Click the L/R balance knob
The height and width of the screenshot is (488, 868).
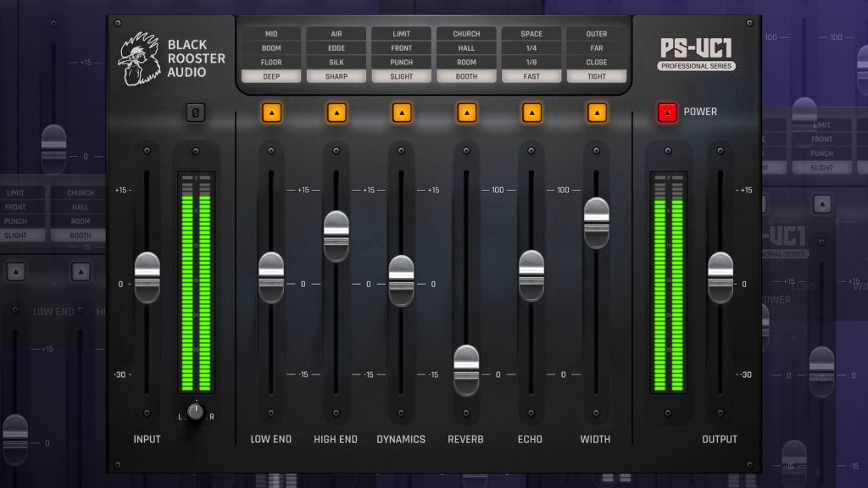196,412
